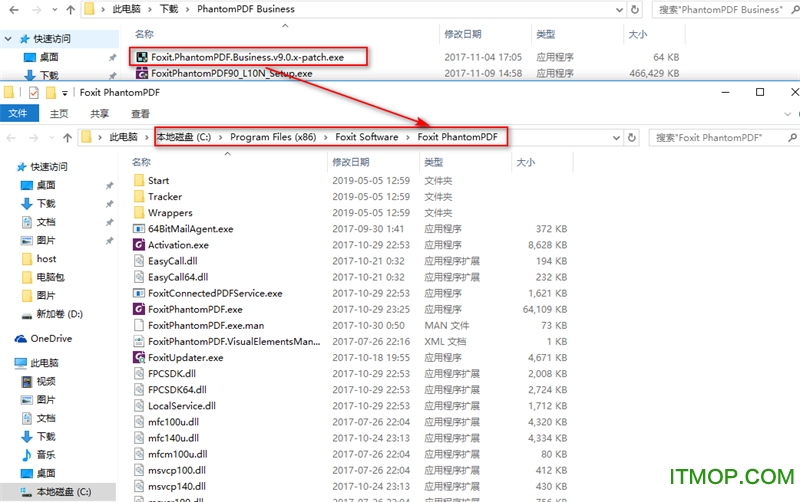Select the FPCSDK64.dll file
Screen dimensions: 800x502
click(177, 390)
